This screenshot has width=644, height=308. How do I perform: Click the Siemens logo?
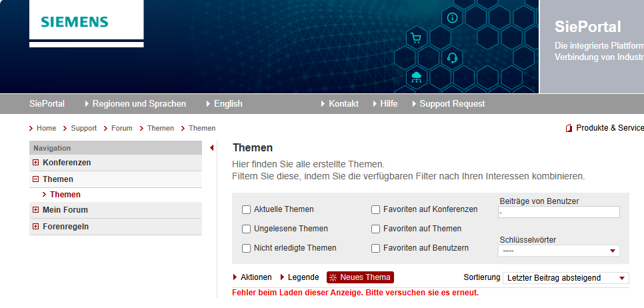75,22
